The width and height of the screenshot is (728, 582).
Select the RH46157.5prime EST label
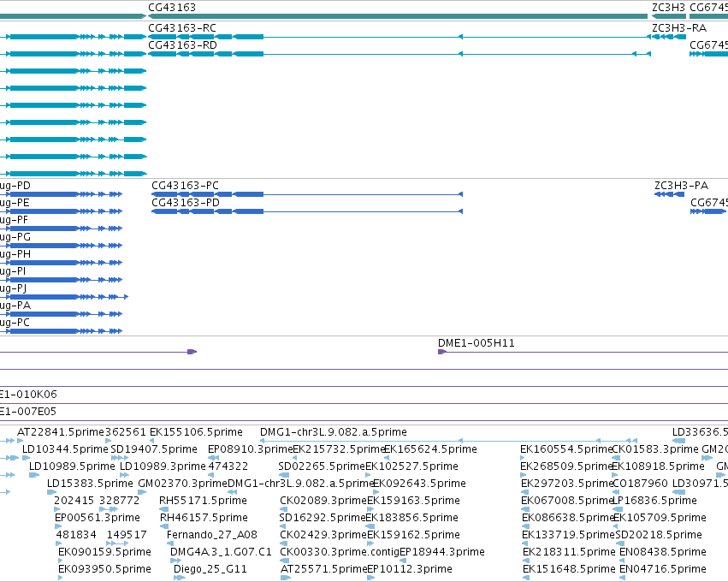pyautogui.click(x=204, y=518)
